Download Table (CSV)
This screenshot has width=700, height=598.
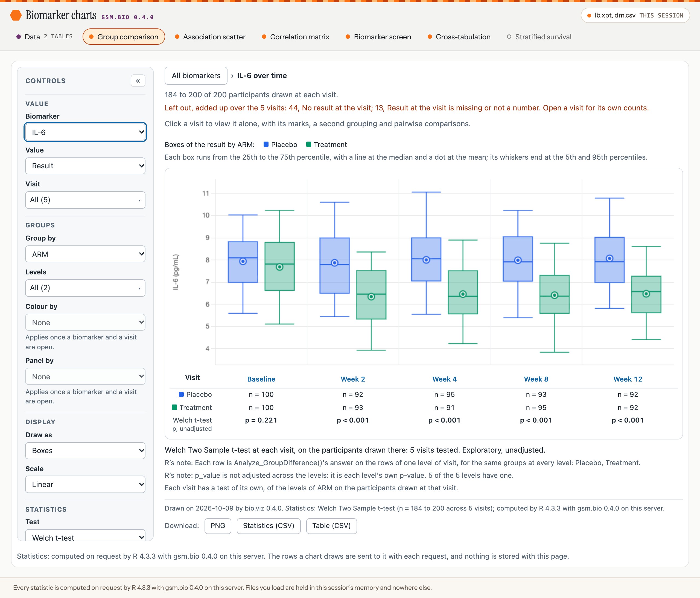pos(331,526)
